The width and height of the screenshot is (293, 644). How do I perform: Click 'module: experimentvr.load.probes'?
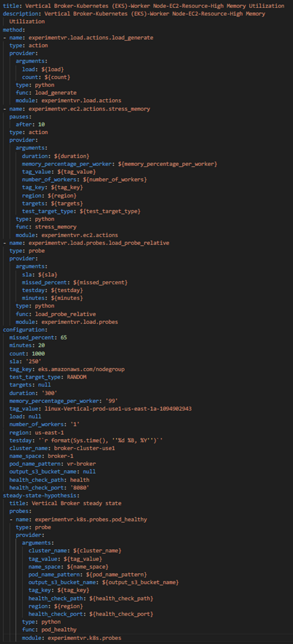pyautogui.click(x=67, y=322)
